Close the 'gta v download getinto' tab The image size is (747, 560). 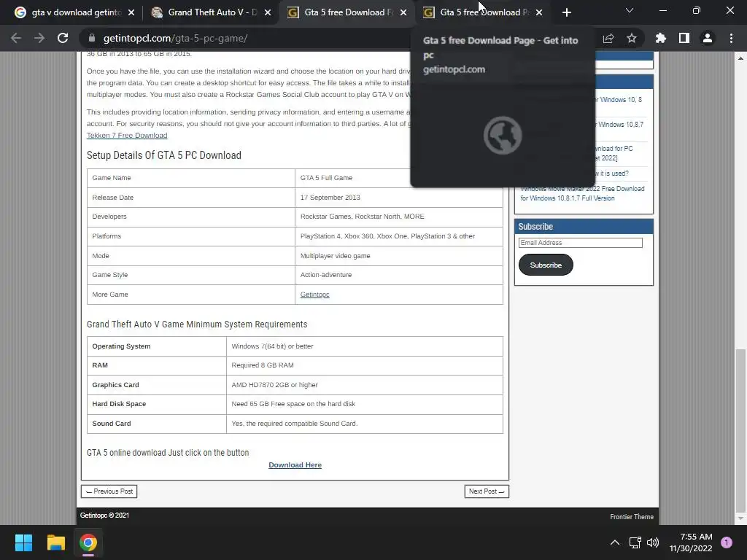click(131, 12)
